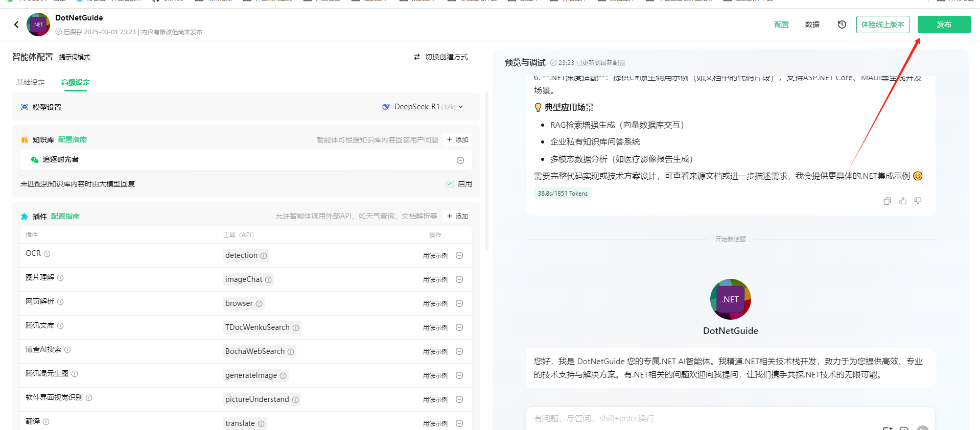The image size is (980, 430).
Task: Toggle the 启用 checkbox for model fallback
Action: [x=450, y=184]
